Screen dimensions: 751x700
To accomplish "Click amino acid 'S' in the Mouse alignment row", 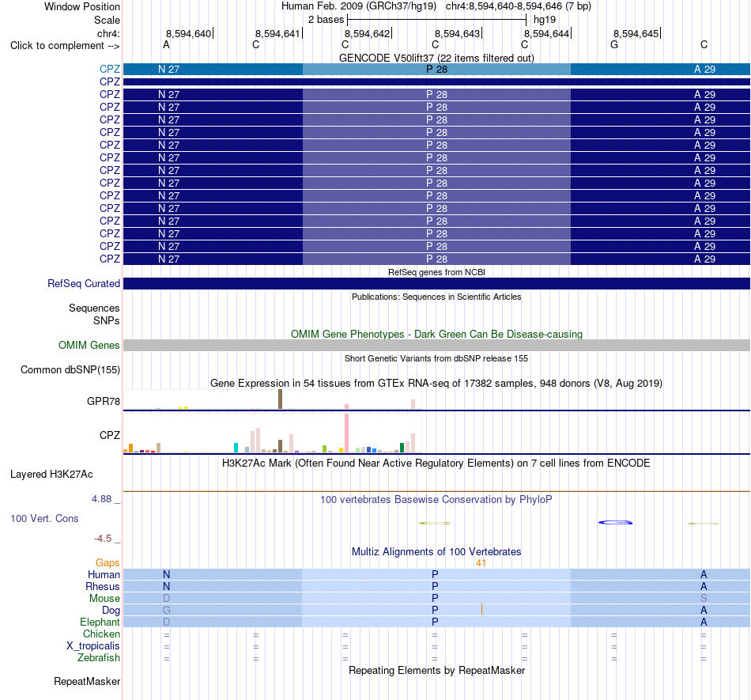I will pos(704,598).
